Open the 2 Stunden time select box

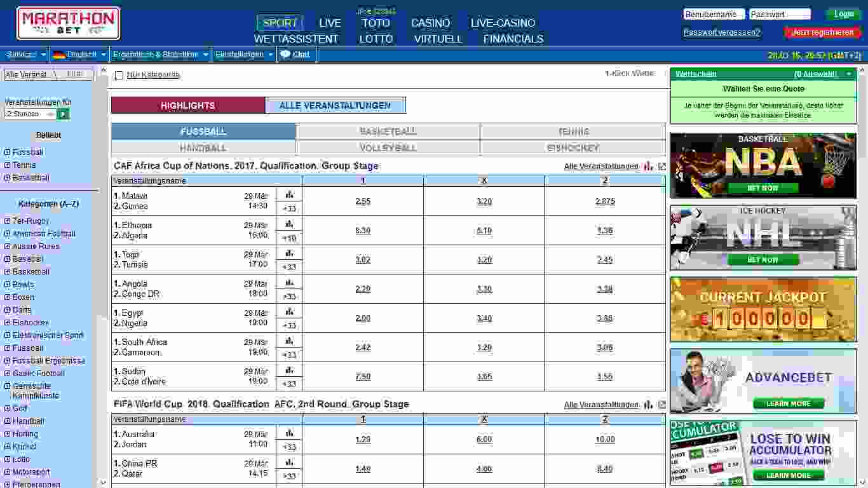click(x=31, y=114)
